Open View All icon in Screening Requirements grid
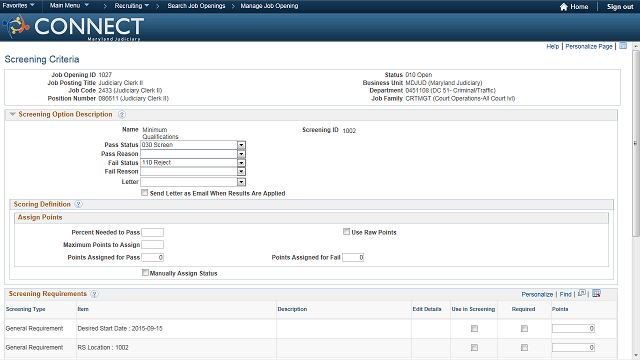The image size is (640, 360). pos(582,293)
